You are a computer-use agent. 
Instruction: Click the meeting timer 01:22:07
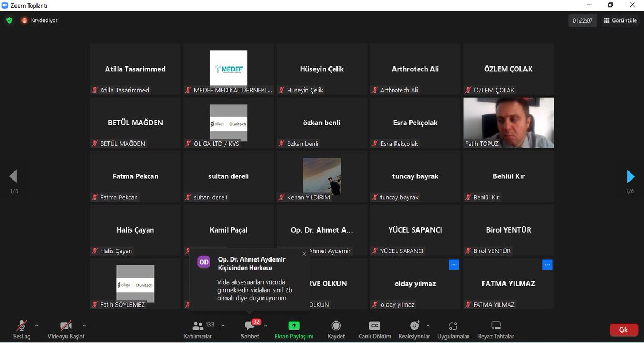(583, 21)
